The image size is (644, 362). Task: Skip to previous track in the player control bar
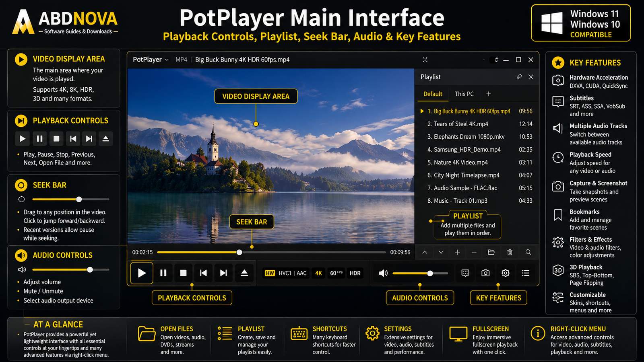click(203, 273)
